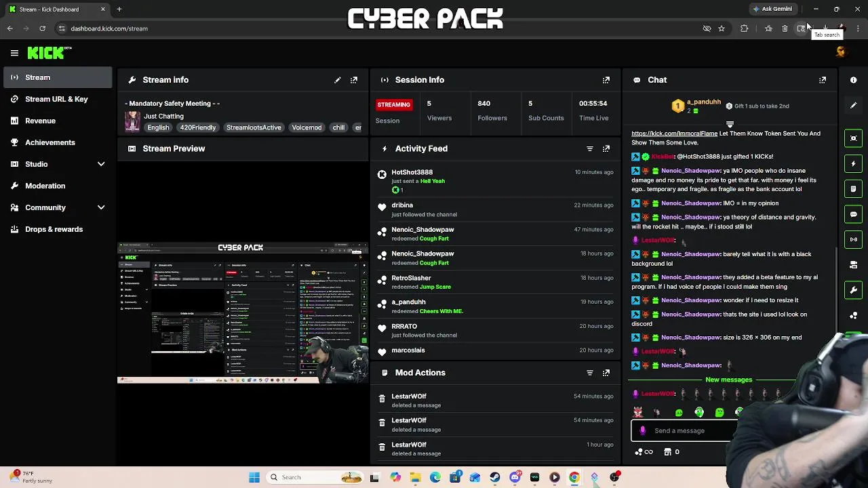Click the Stream Preview thumbnail
This screenshot has height=488, width=868.
[243, 312]
